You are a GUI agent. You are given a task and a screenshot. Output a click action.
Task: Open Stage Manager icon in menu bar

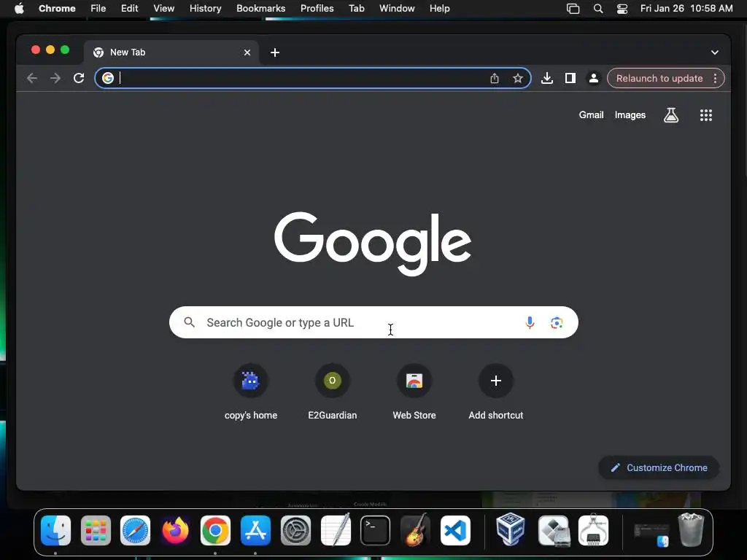point(573,9)
